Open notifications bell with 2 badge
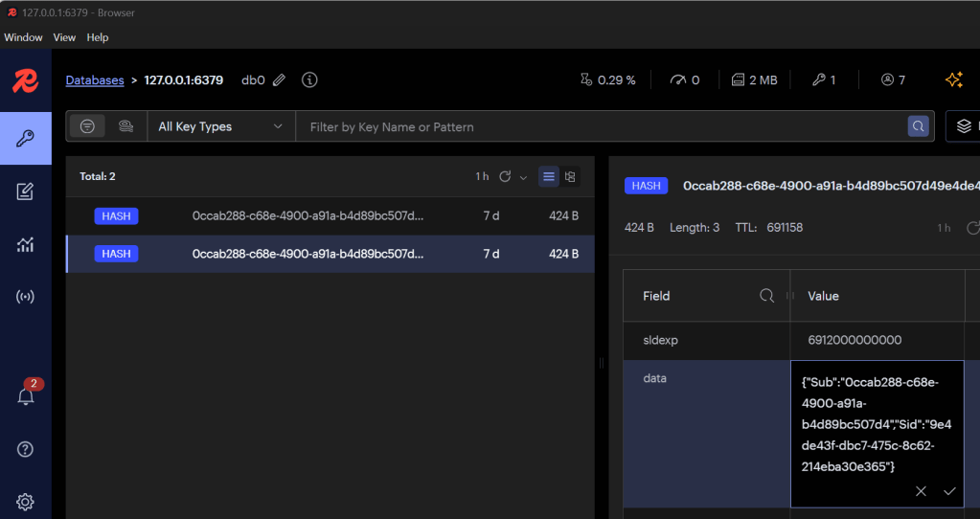 click(x=26, y=396)
